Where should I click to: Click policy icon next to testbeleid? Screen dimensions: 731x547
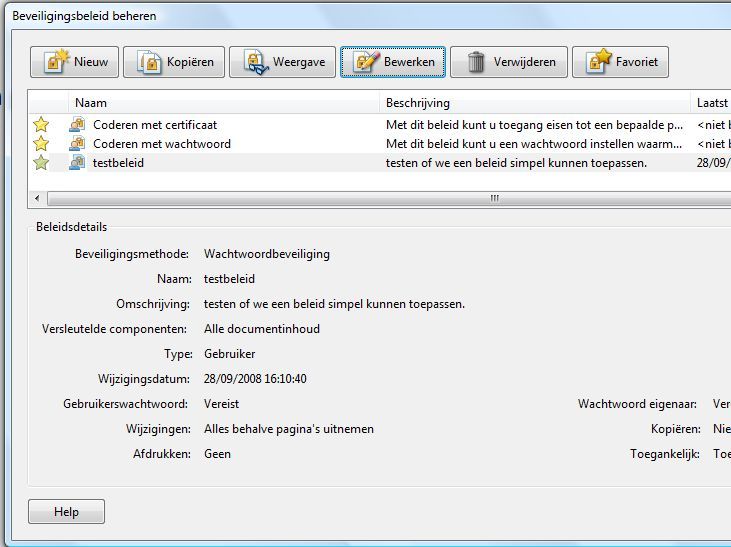(x=77, y=163)
